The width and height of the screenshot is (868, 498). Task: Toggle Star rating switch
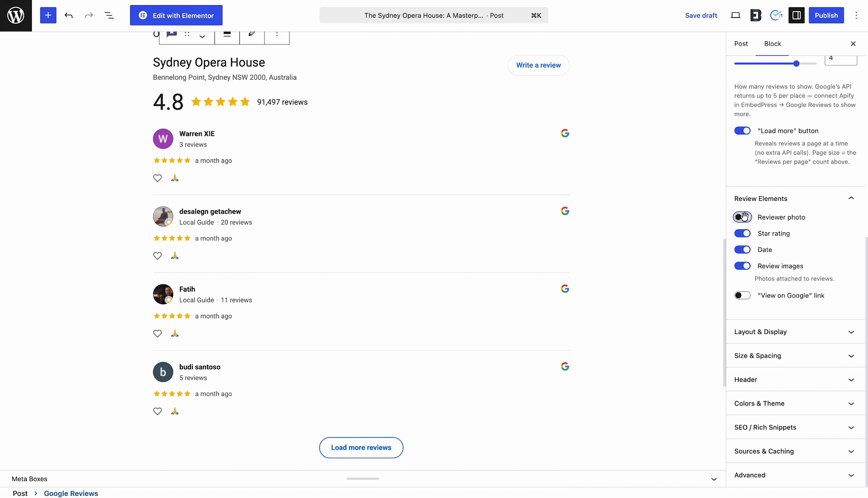[742, 234]
